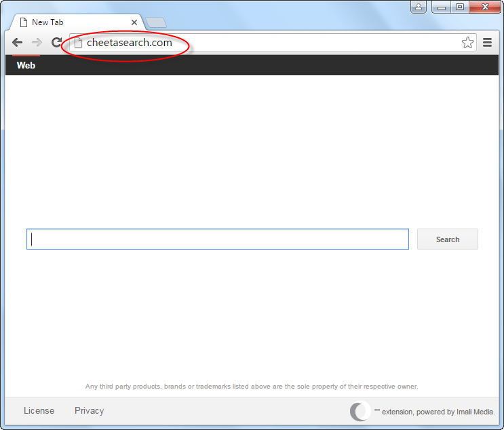Bookmark this page with the star icon
This screenshot has height=430, width=504.
467,43
